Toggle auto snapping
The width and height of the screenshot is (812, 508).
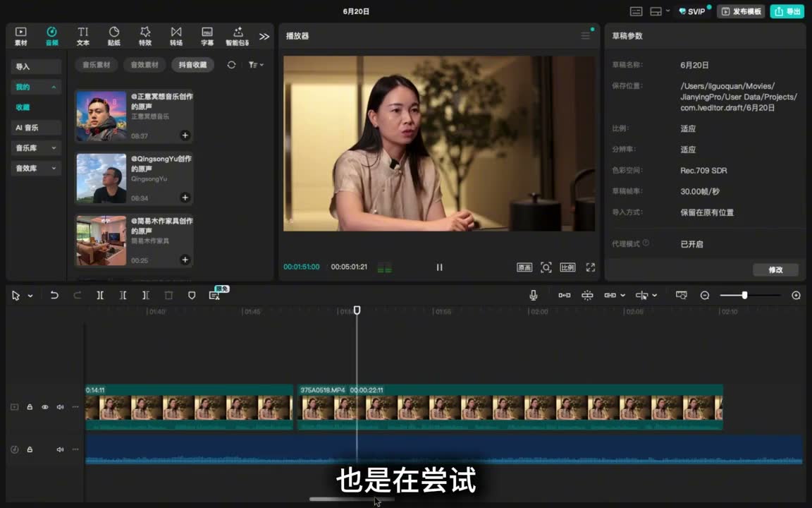tap(587, 295)
